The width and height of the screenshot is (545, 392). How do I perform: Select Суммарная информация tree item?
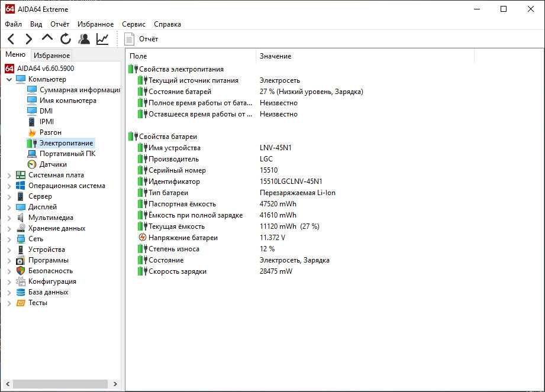(80, 90)
